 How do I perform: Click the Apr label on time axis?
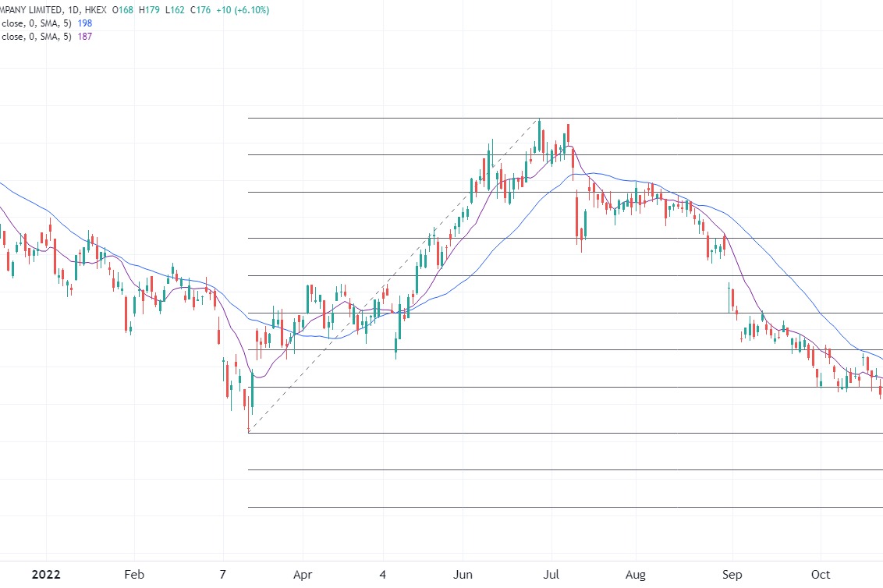[303, 576]
